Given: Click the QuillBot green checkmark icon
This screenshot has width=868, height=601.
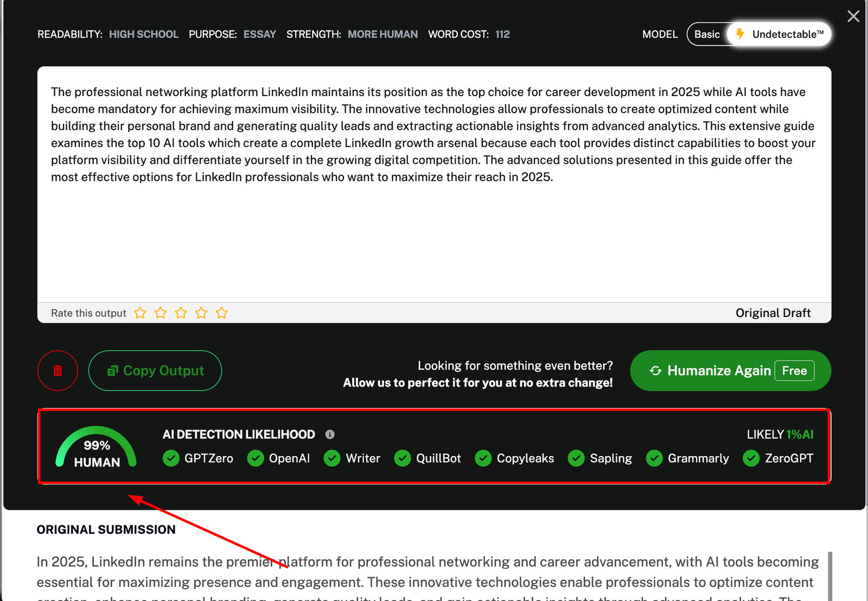Looking at the screenshot, I should tap(403, 458).
